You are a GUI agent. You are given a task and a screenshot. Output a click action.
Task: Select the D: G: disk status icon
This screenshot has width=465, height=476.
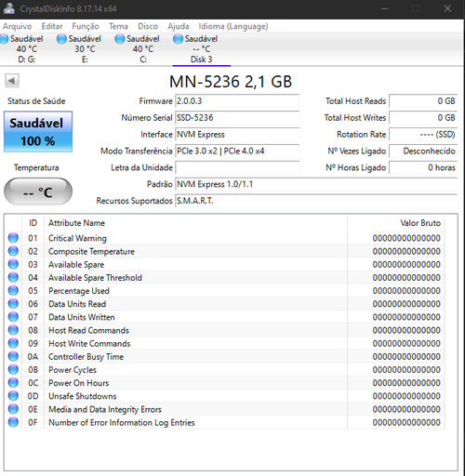pos(4,39)
